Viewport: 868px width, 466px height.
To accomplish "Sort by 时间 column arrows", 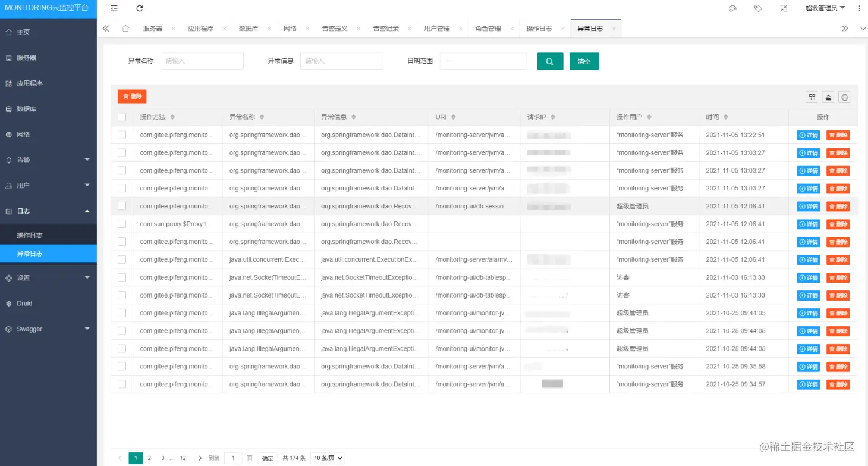I will 725,117.
